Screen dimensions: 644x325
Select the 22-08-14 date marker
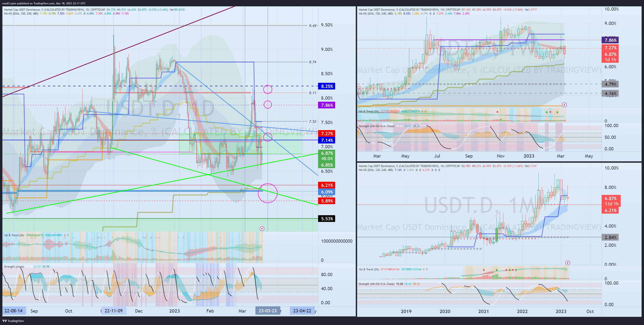(14, 311)
